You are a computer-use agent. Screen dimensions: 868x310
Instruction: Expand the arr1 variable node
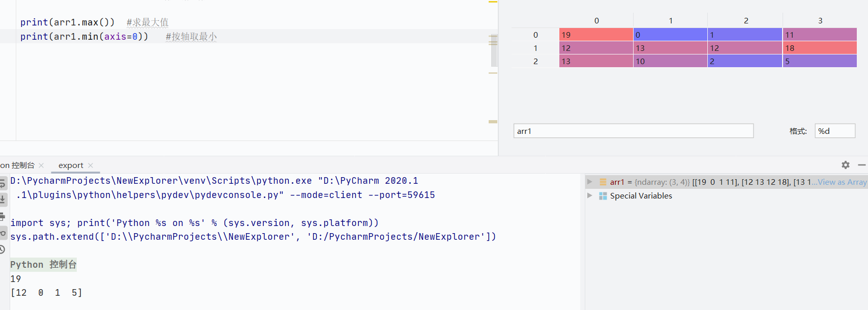590,182
